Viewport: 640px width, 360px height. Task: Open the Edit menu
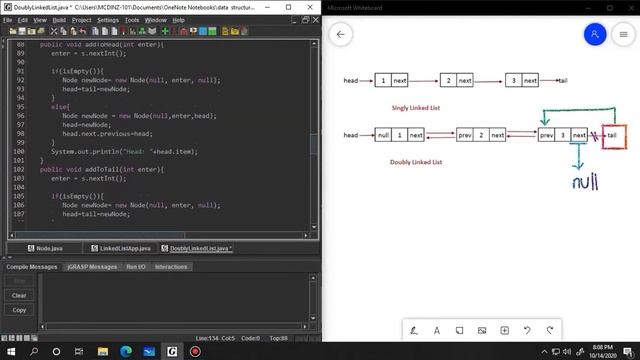pos(22,20)
